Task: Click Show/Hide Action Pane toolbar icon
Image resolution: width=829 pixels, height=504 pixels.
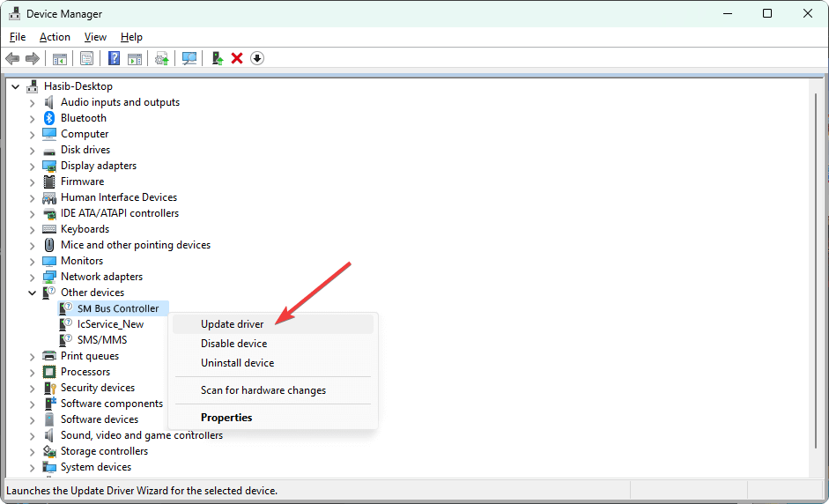Action: point(135,58)
